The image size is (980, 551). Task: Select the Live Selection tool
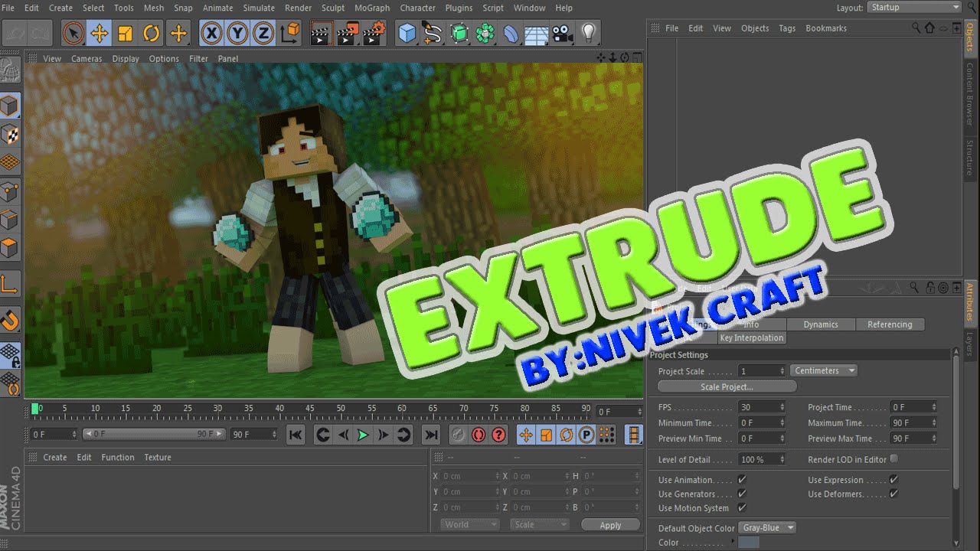click(73, 33)
